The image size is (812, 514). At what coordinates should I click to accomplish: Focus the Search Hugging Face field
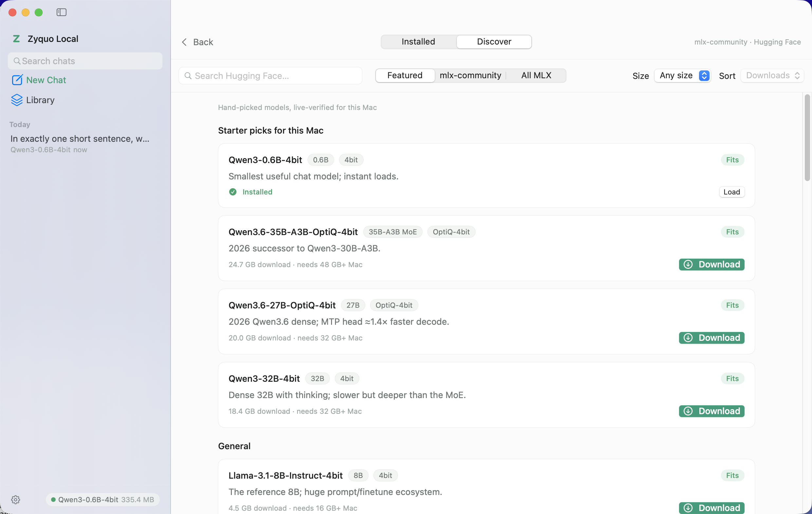(270, 76)
